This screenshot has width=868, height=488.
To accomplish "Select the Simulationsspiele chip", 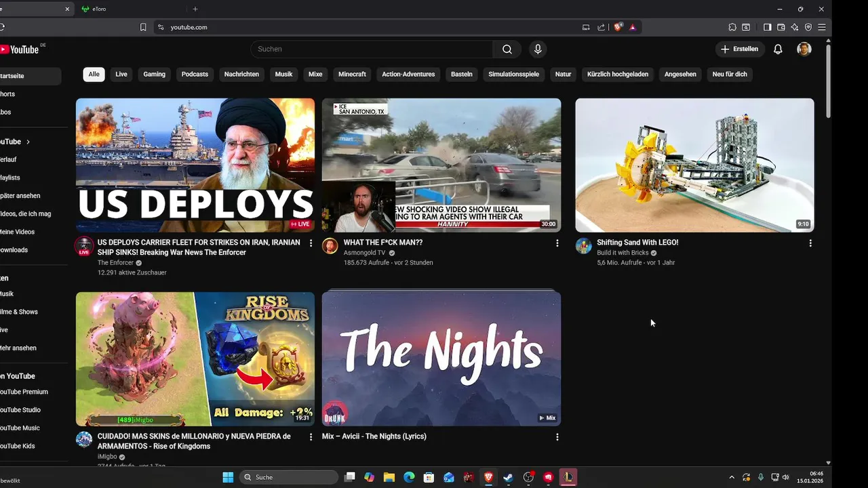I will [x=513, y=74].
